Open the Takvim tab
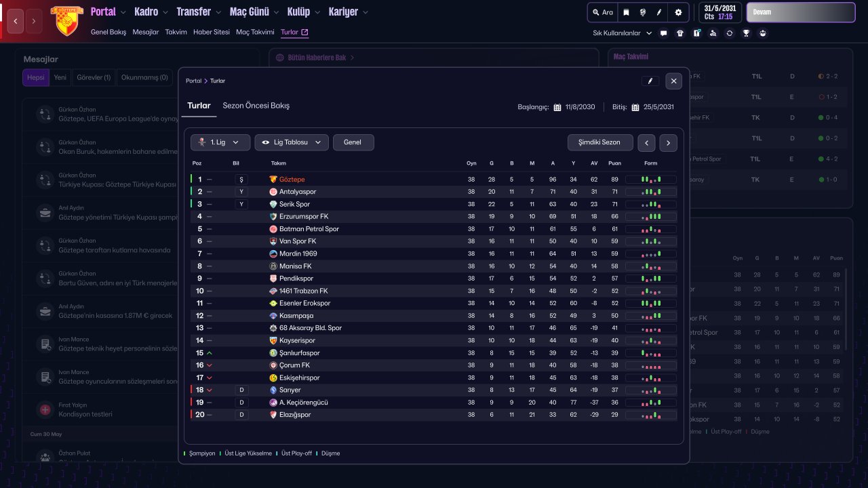The height and width of the screenshot is (488, 868). coord(176,32)
